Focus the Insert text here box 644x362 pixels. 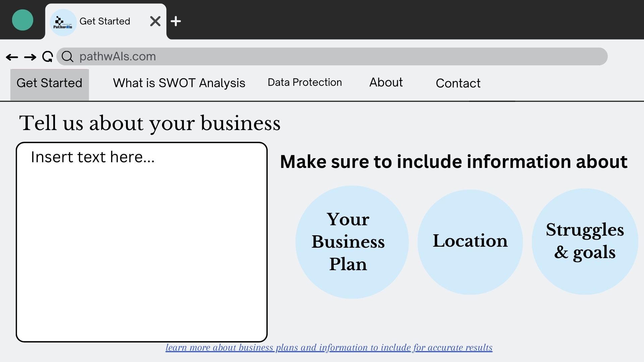coord(142,242)
